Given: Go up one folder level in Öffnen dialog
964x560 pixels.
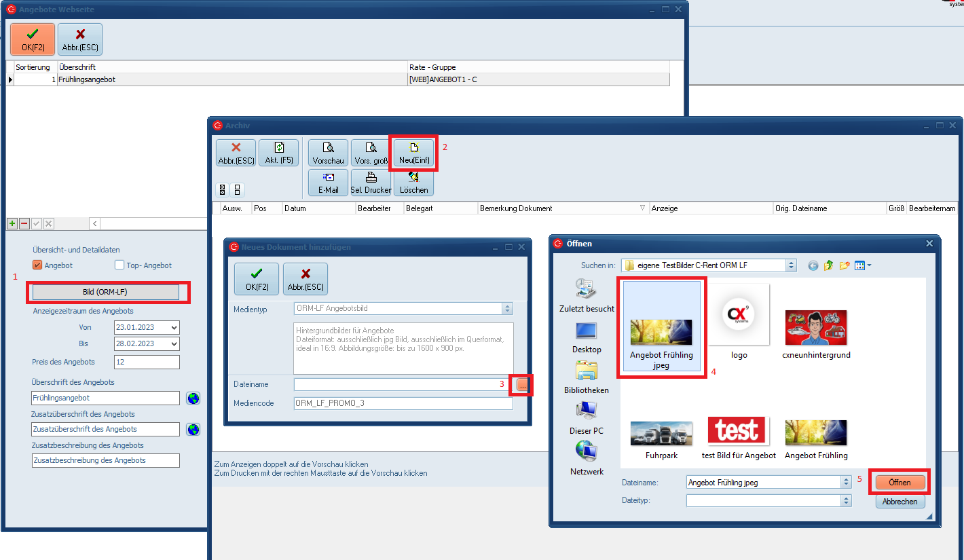Looking at the screenshot, I should 828,265.
